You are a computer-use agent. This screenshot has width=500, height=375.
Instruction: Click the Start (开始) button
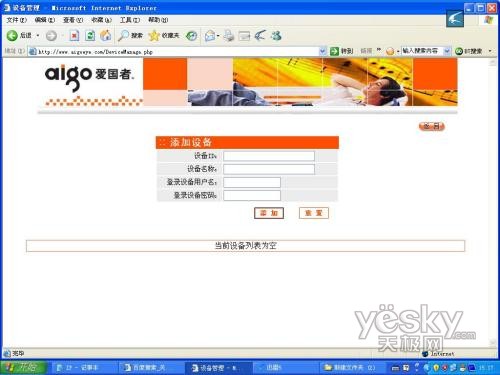22,367
